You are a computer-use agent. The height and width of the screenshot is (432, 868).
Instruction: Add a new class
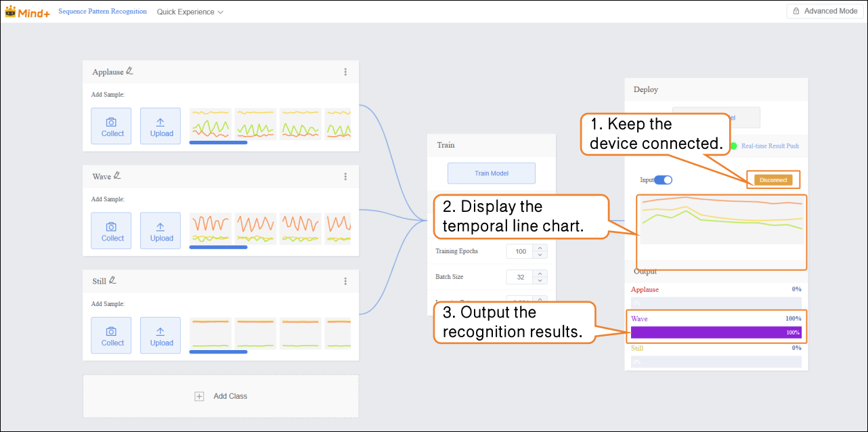pyautogui.click(x=221, y=396)
